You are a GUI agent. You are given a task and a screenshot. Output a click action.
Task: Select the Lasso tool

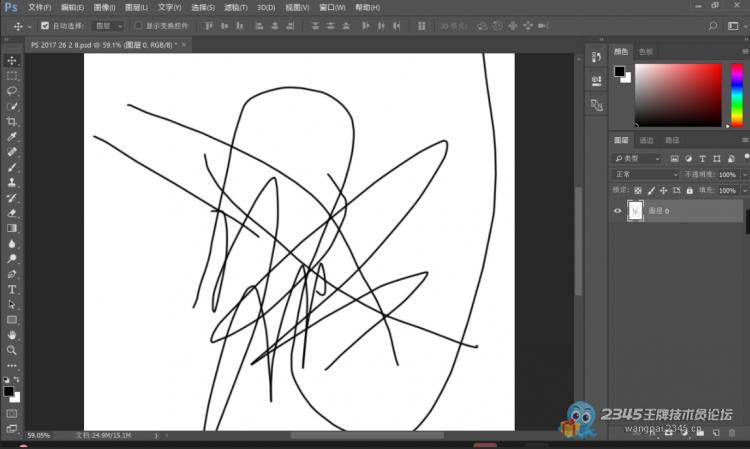12,90
